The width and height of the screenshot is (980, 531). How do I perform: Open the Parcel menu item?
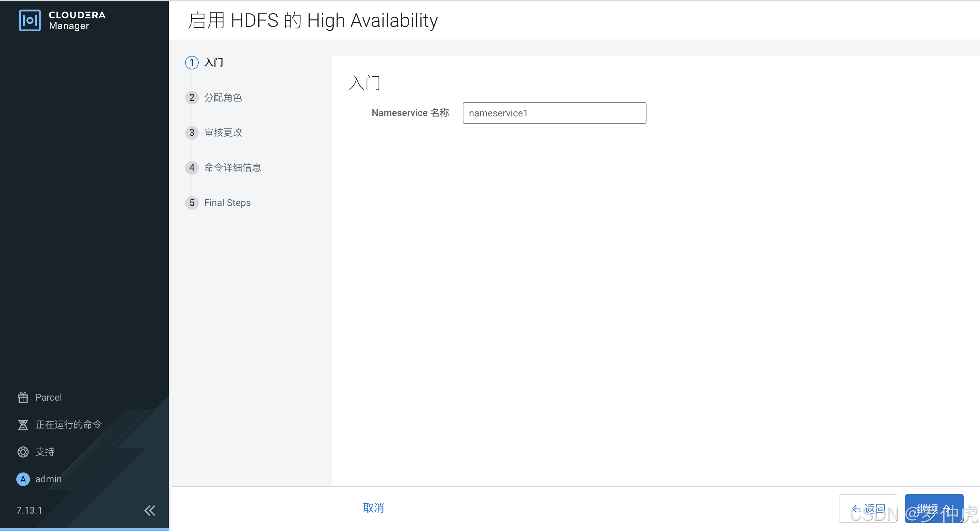click(x=48, y=397)
